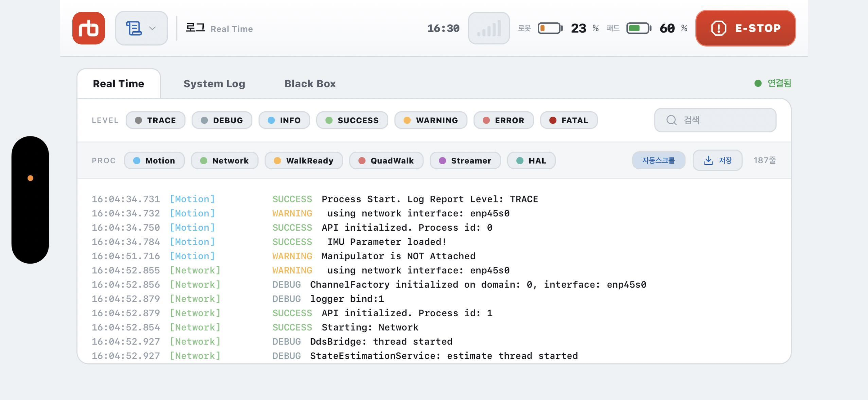Click the orange dot on black side pill
Viewport: 868px width, 400px height.
[x=30, y=178]
